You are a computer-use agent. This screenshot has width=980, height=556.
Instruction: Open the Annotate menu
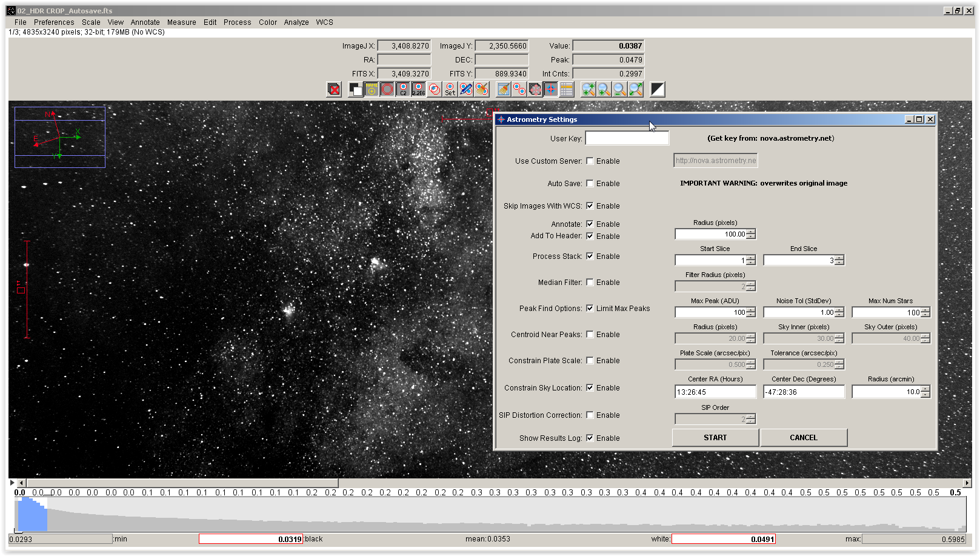tap(145, 22)
